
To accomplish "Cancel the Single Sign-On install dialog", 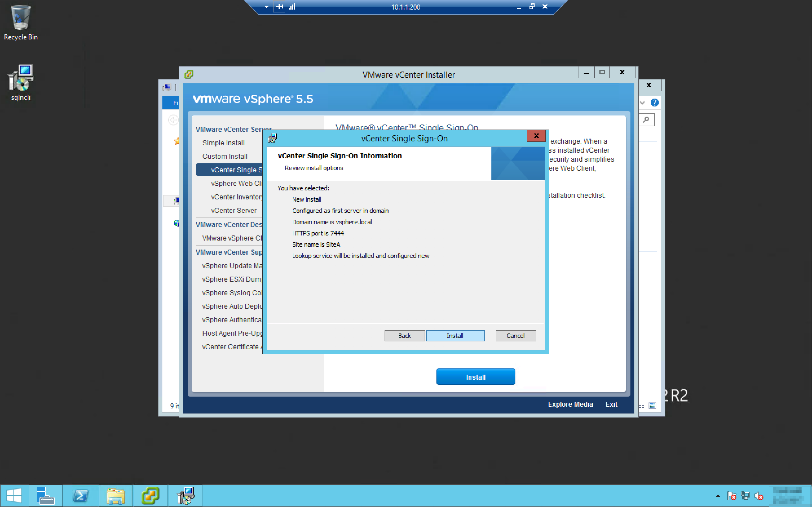I will coord(515,336).
